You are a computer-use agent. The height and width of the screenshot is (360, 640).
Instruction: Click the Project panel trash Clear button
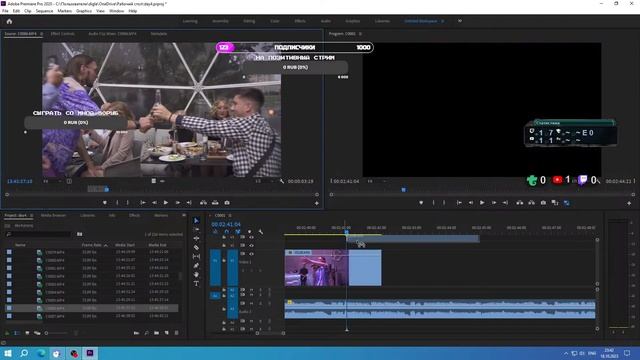click(x=177, y=333)
